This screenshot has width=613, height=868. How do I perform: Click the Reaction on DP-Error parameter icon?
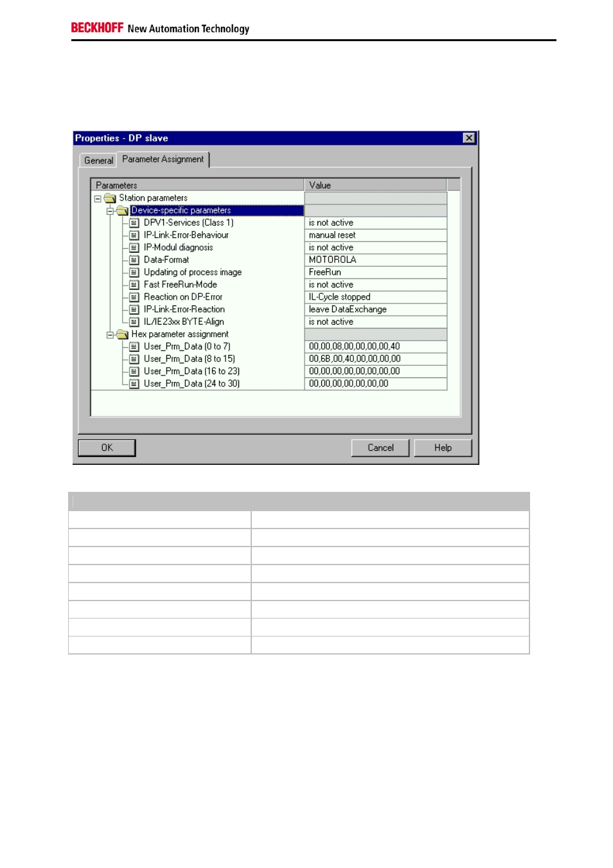(134, 297)
